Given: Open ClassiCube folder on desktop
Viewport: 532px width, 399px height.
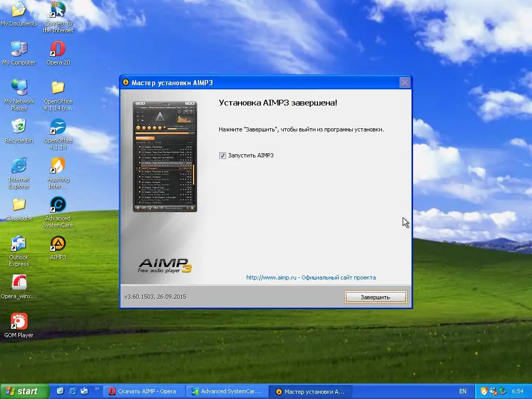Looking at the screenshot, I should click(x=19, y=209).
